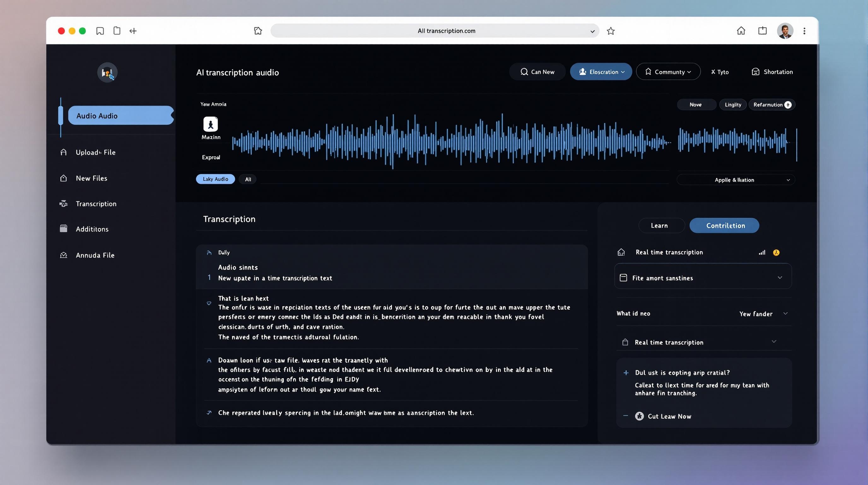Click the plus icon on the Refarmution chip
The width and height of the screenshot is (868, 485).
pyautogui.click(x=788, y=105)
